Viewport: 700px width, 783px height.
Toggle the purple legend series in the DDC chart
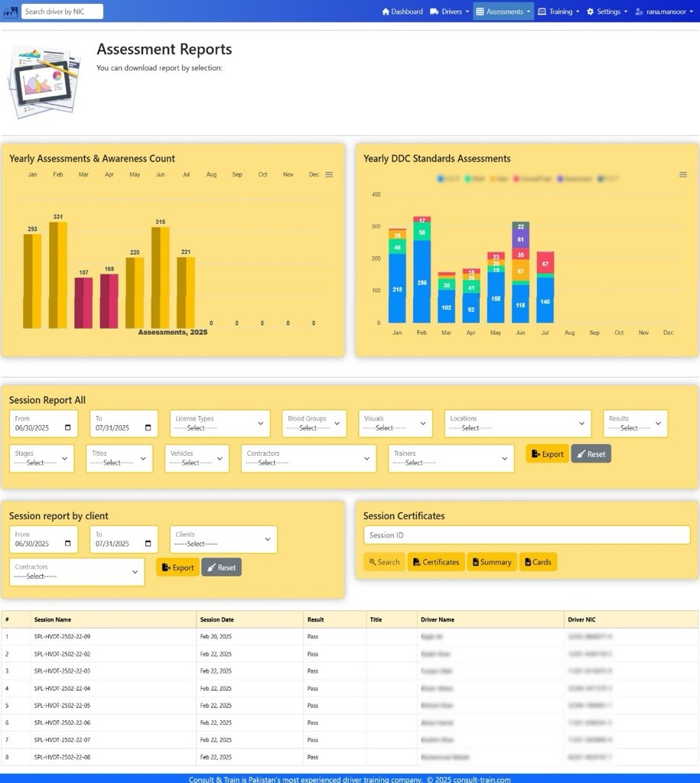tap(561, 179)
